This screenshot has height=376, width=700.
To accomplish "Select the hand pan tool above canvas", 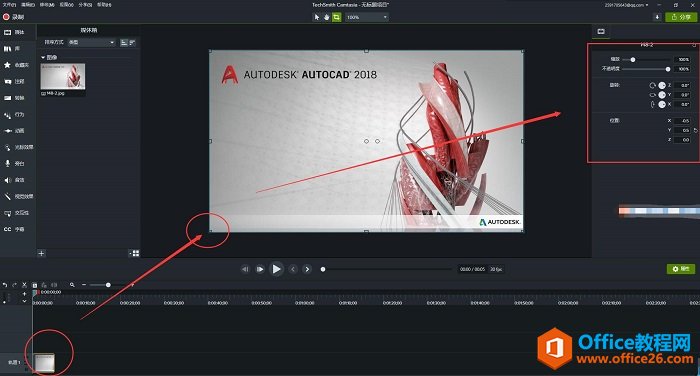I will [x=327, y=17].
